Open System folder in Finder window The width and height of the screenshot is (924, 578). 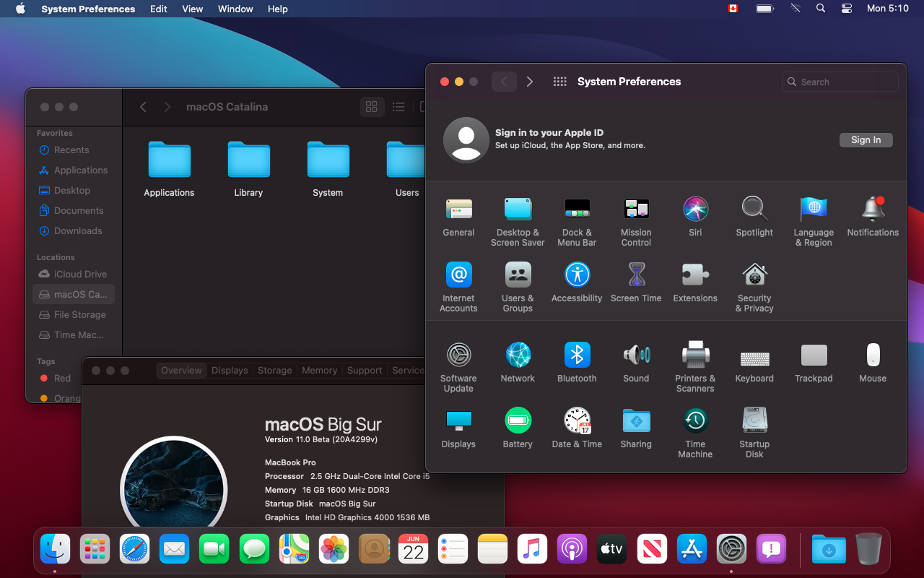pos(328,169)
